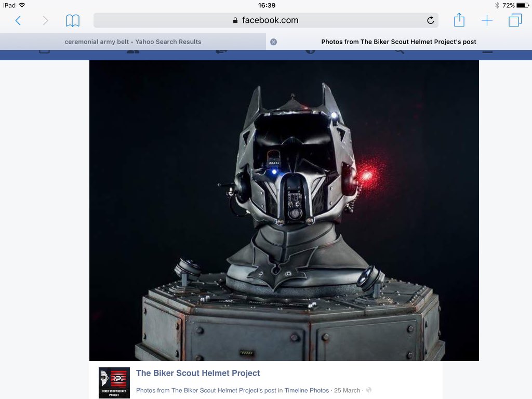Tap the Bluetooth status icon
Screen dimensions: 532x399
[497, 5]
